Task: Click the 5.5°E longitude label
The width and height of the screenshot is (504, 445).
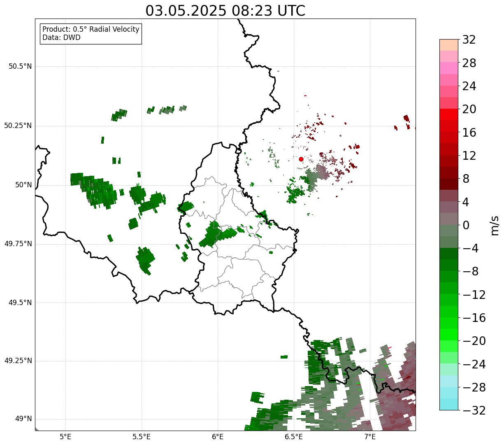Action: click(x=142, y=437)
